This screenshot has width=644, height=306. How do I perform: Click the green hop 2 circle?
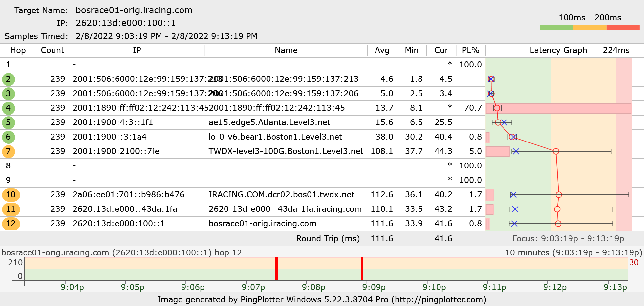(x=8, y=79)
